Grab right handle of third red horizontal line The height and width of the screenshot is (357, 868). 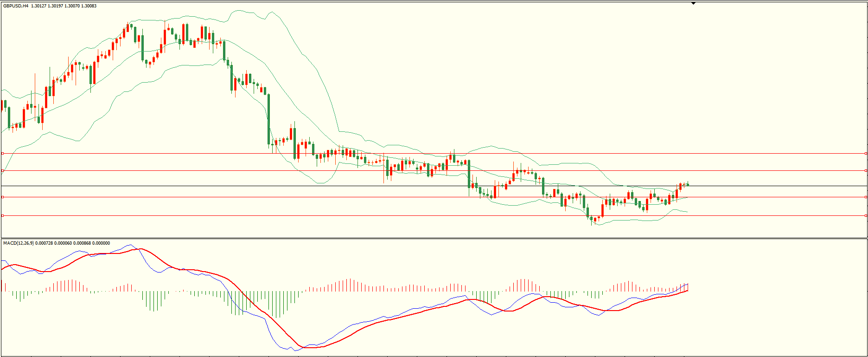coord(866,197)
